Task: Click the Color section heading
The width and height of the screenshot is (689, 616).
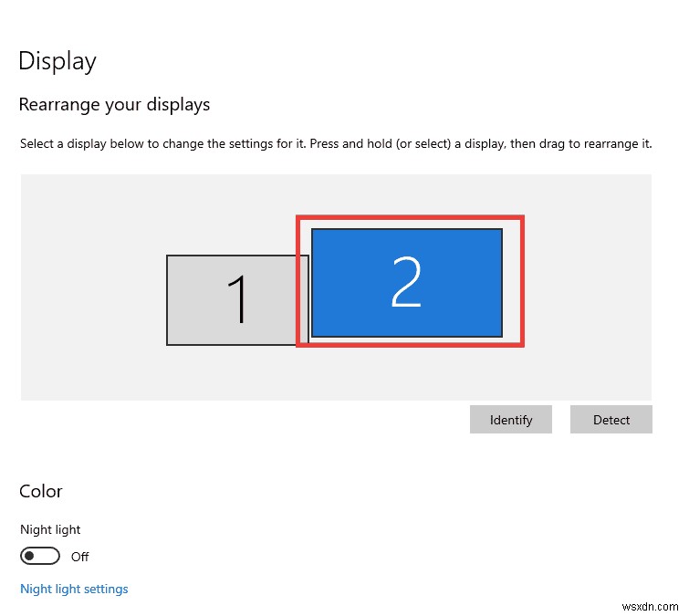Action: pyautogui.click(x=41, y=491)
